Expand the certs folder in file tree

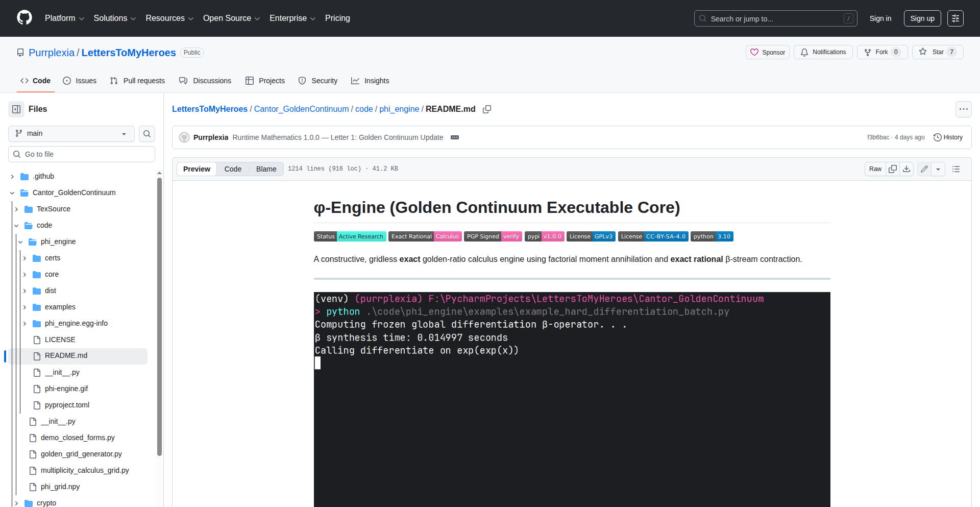coord(24,258)
